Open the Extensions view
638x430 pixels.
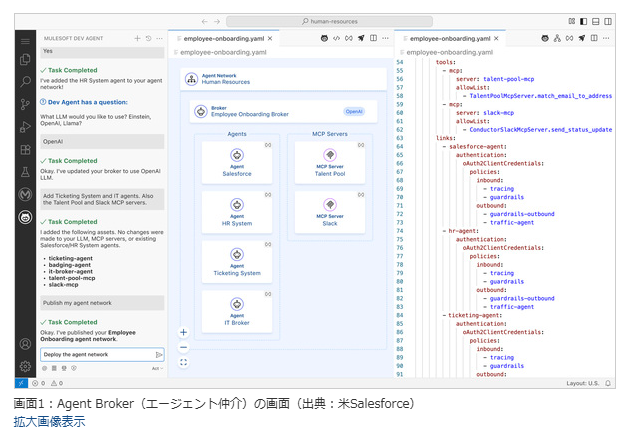tap(25, 149)
